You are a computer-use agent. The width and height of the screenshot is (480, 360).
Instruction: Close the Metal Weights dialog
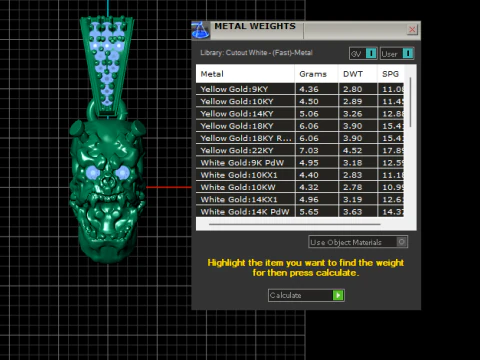point(412,30)
